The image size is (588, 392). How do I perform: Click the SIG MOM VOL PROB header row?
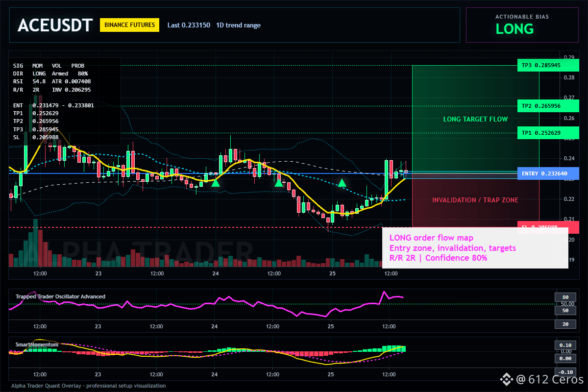pos(49,65)
